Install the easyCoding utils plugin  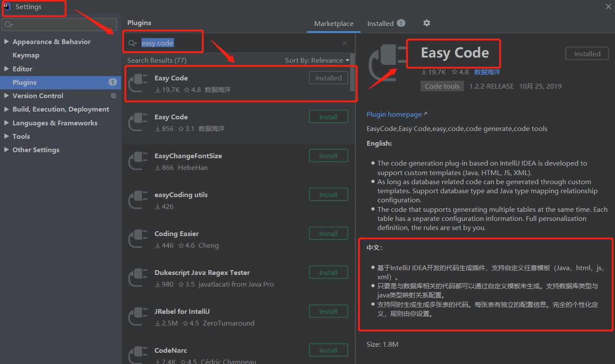(x=328, y=195)
